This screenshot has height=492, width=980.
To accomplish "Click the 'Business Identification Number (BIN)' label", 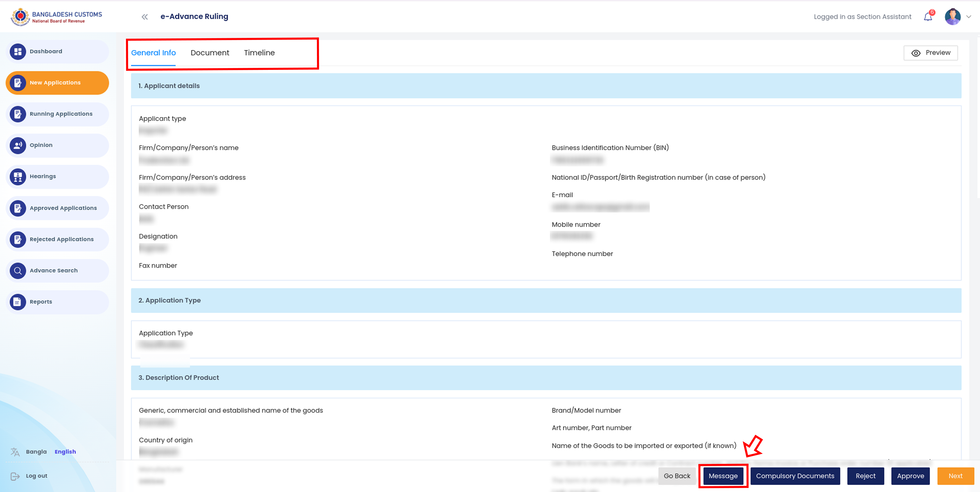I will [610, 148].
